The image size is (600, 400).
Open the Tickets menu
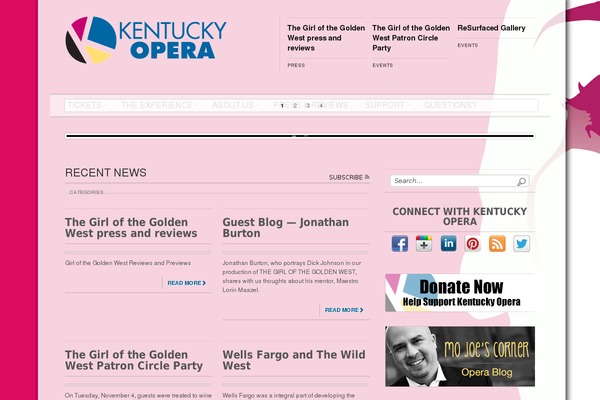point(85,105)
